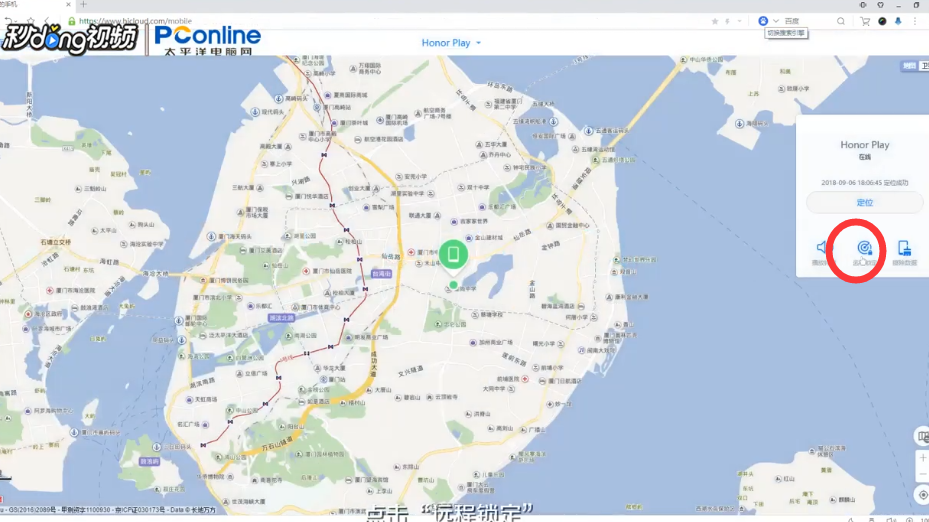
Task: Open a new browser tab
Action: coord(83,4)
